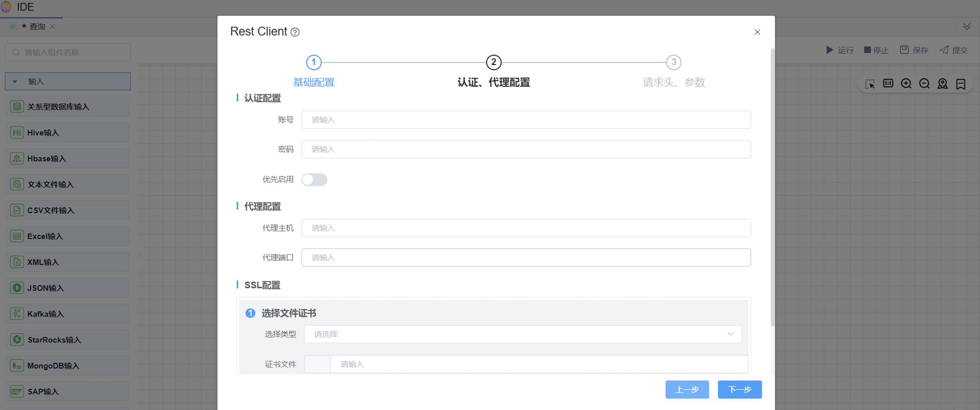Click the Kafka输入 component icon
Viewport: 980px width, 410px height.
click(17, 314)
